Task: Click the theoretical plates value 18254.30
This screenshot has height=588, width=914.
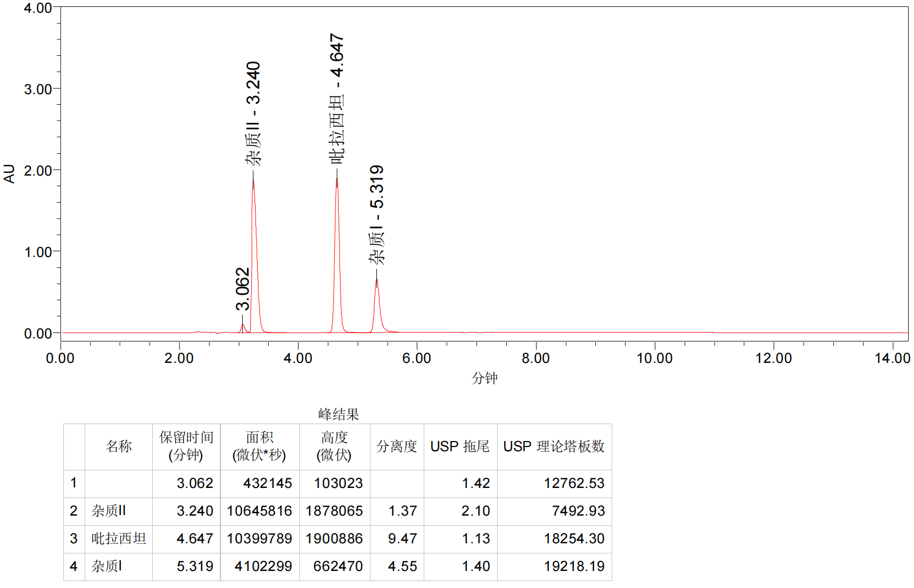Action: tap(574, 539)
